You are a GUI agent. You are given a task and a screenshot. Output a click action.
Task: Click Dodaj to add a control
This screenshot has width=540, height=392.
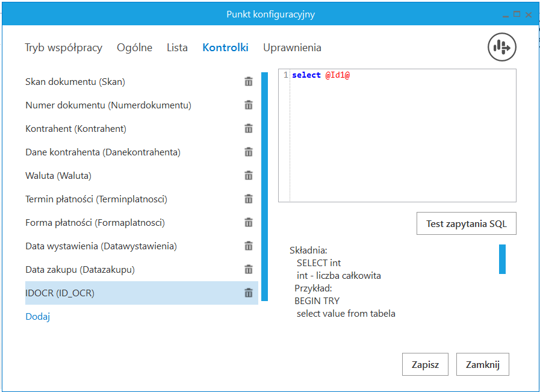(x=37, y=316)
